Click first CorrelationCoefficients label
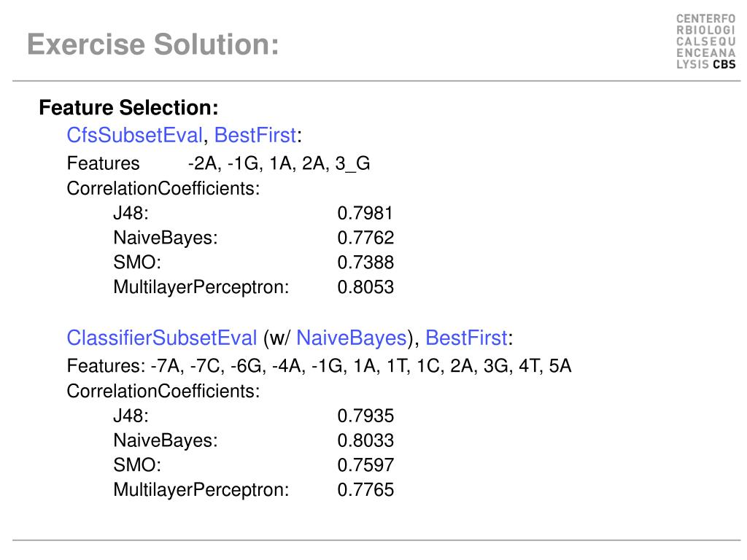 click(x=163, y=189)
